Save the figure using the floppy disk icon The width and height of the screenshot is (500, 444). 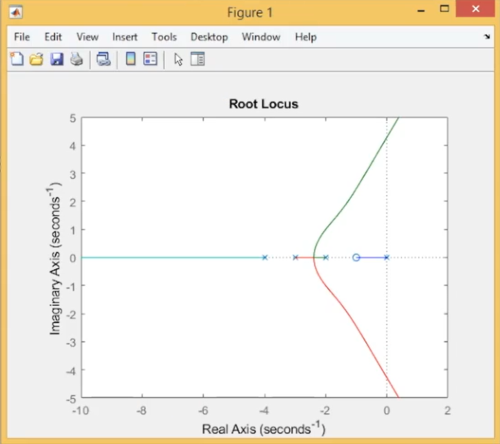tap(57, 59)
